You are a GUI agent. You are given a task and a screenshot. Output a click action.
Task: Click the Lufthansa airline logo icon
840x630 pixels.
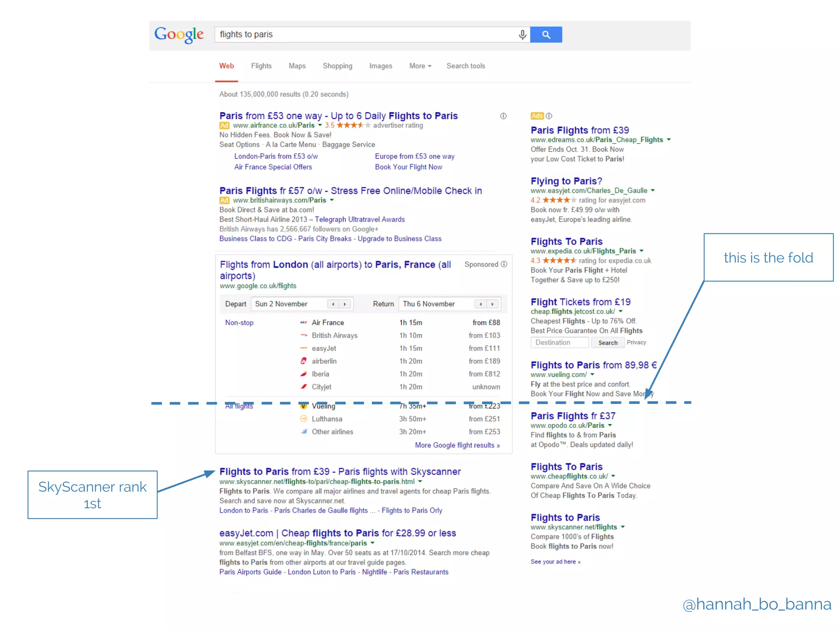(304, 419)
